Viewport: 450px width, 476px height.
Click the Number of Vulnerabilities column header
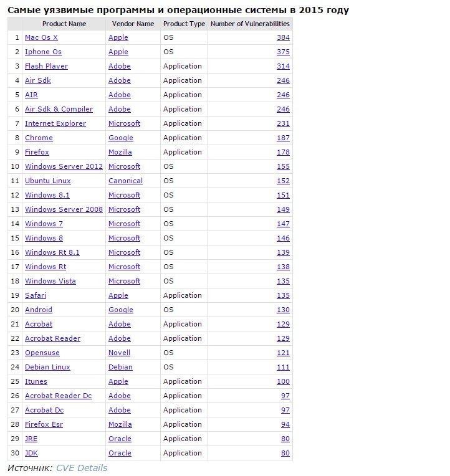[250, 24]
